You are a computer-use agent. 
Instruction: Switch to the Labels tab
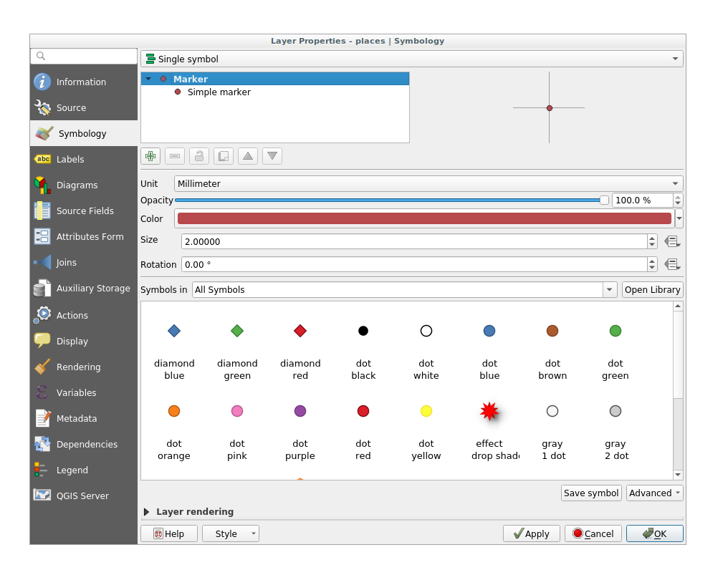[70, 160]
